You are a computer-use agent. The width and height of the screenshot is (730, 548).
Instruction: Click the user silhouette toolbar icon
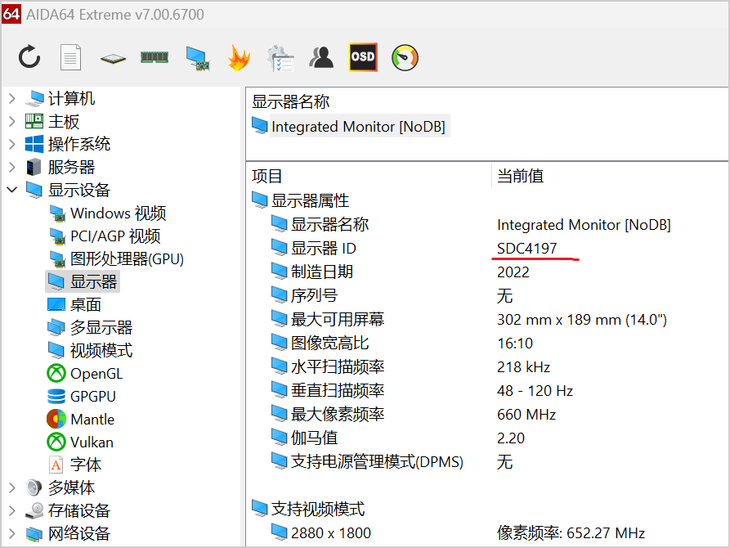click(321, 57)
